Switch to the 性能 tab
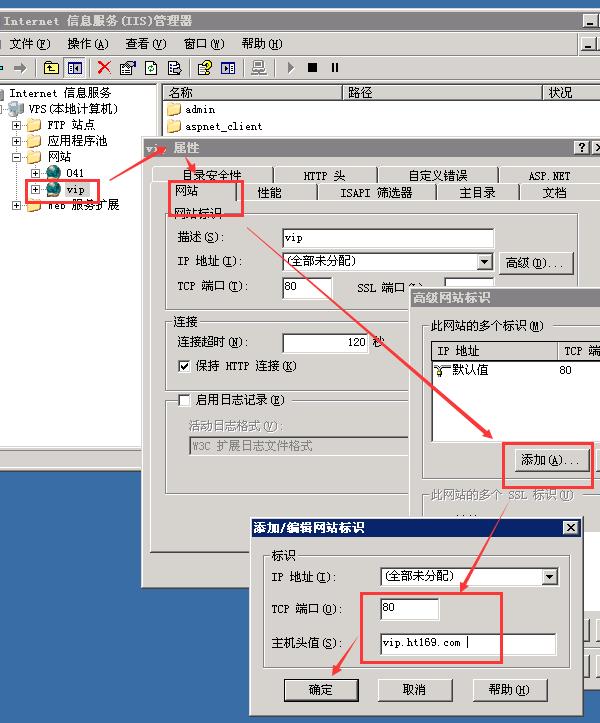The height and width of the screenshot is (723, 600). point(269,192)
